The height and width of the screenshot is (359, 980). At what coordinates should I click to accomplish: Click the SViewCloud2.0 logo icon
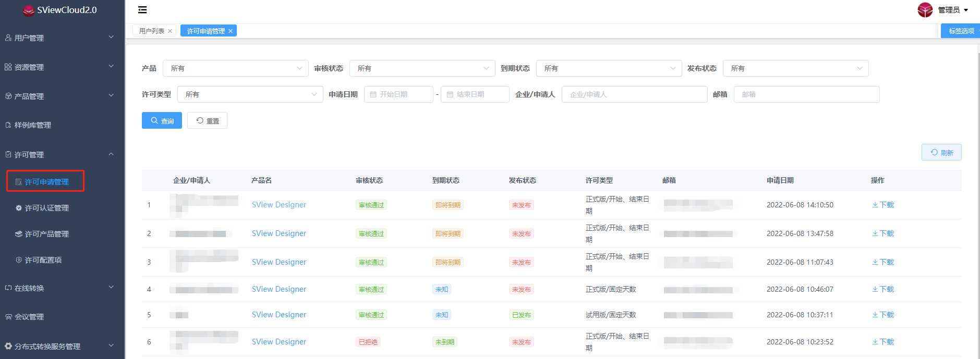coord(29,10)
